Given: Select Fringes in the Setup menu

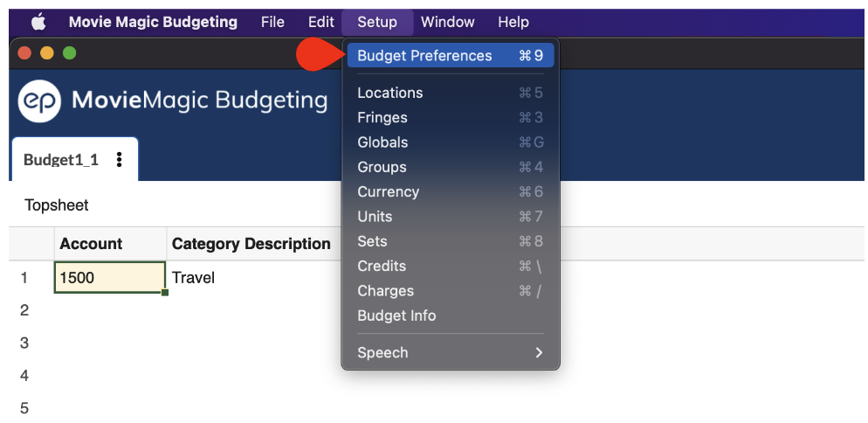Looking at the screenshot, I should (x=451, y=117).
